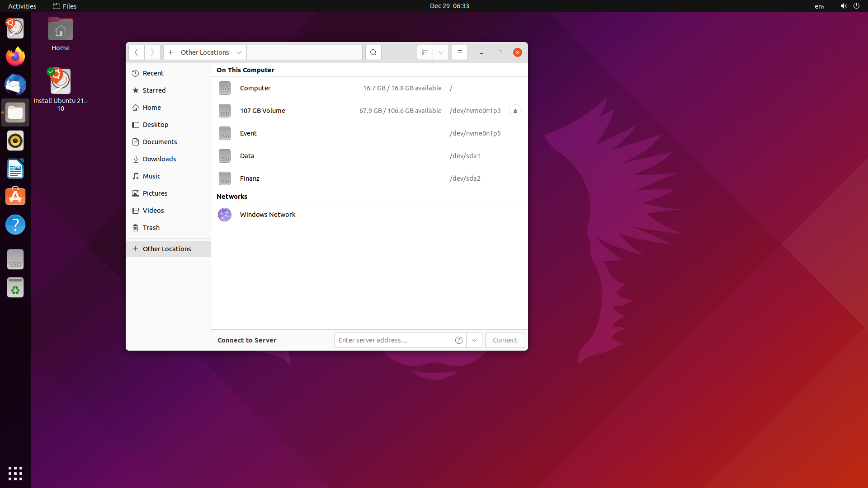Viewport: 868px width, 488px height.
Task: Expand recent server addresses dropdown
Action: (x=474, y=340)
